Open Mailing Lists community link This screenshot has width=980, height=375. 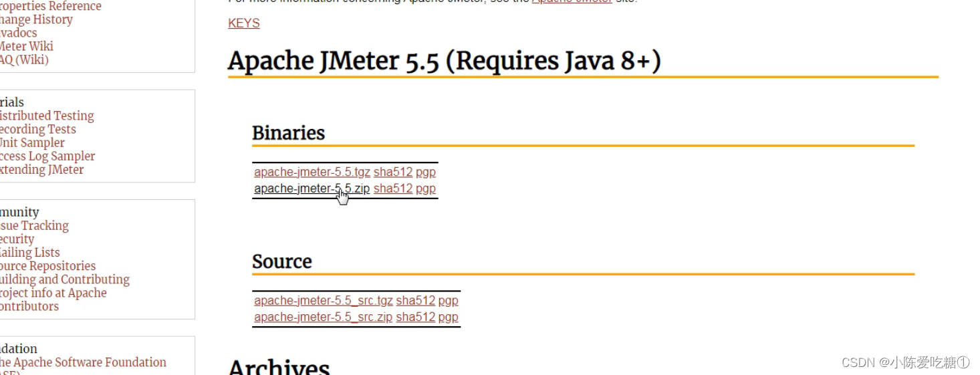(x=30, y=253)
